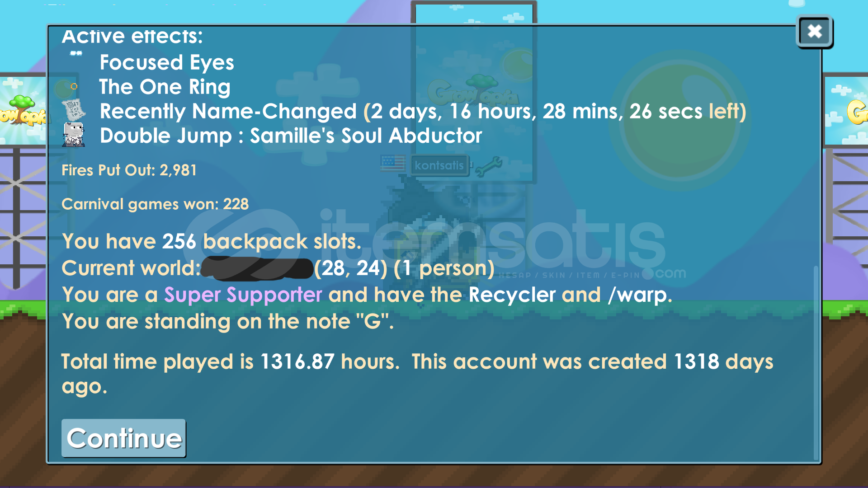Click the Super Supporter purple text
Screen dimensions: 868x488
(243, 295)
